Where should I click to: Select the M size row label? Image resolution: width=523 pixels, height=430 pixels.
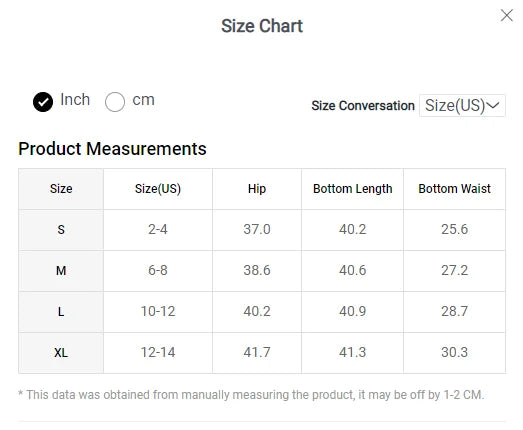(x=61, y=271)
